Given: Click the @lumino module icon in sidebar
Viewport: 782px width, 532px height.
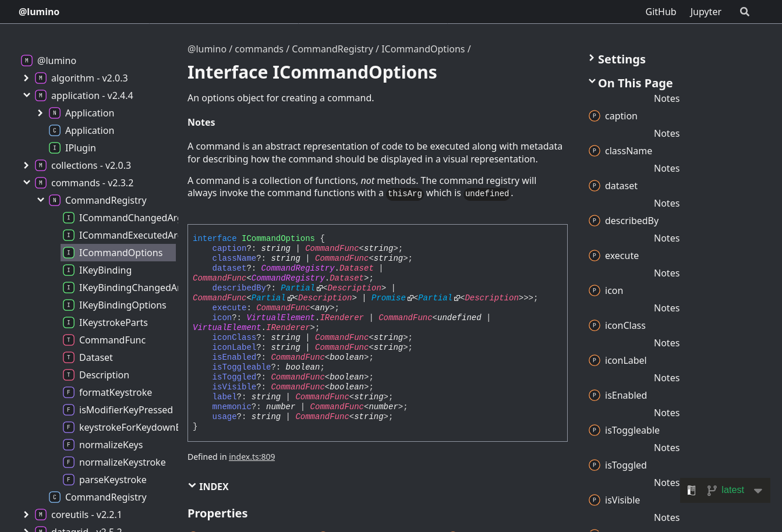Looking at the screenshot, I should (x=26, y=61).
